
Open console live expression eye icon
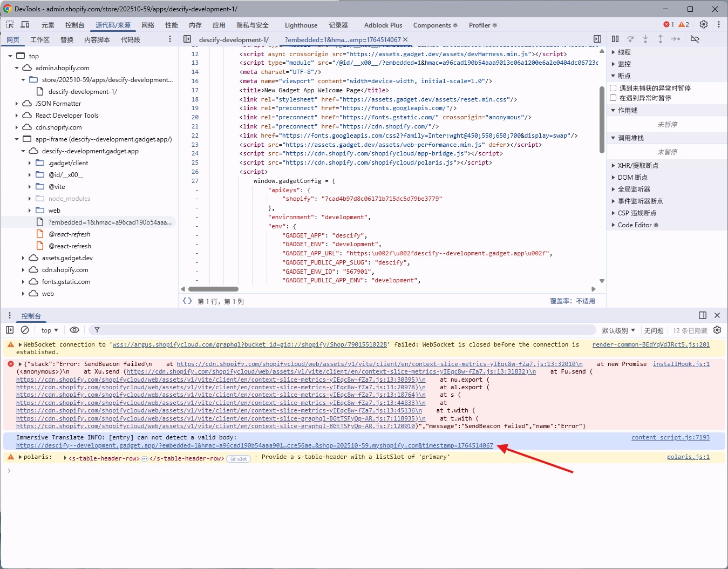(x=74, y=330)
